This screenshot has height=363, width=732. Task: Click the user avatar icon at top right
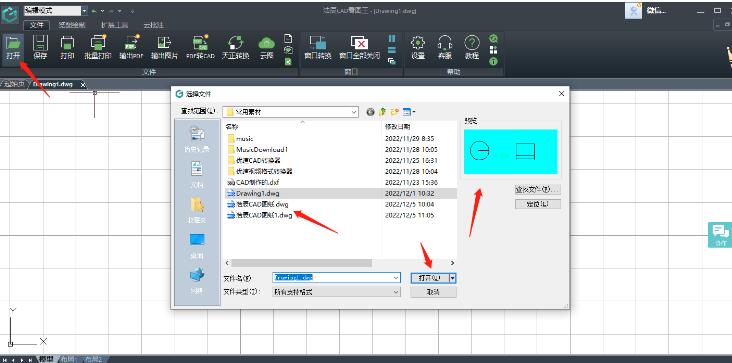[x=633, y=11]
